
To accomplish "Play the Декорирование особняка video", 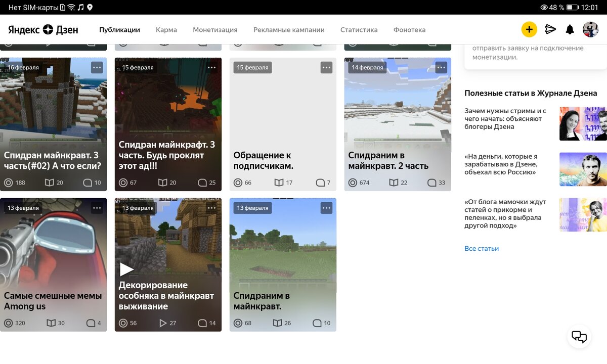I will click(126, 269).
